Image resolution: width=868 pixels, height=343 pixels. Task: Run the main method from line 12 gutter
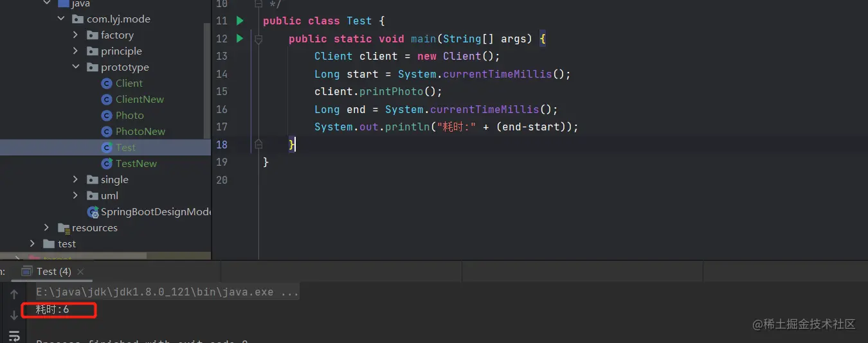(240, 39)
